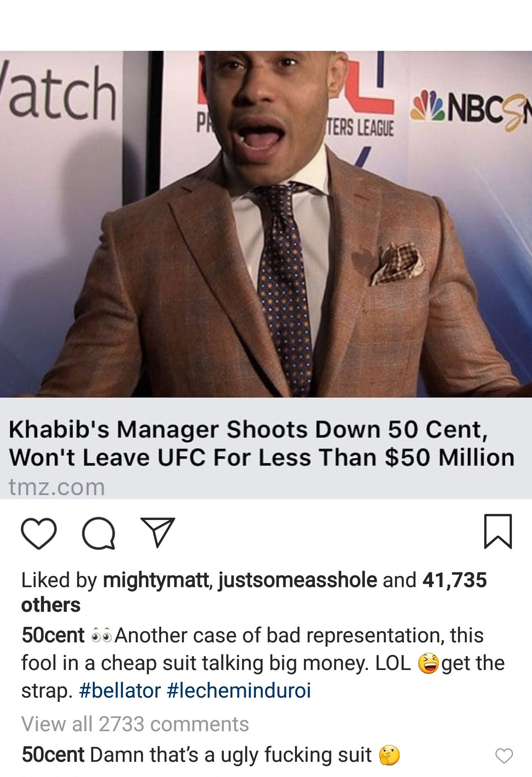Screen dimensions: 532x777
Task: Open the tmz.com article photo
Action: click(266, 224)
